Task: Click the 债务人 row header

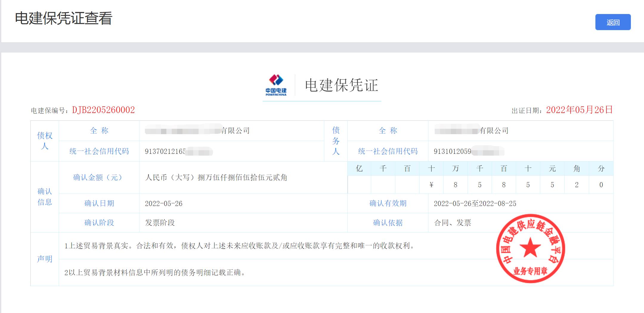Action: point(336,141)
